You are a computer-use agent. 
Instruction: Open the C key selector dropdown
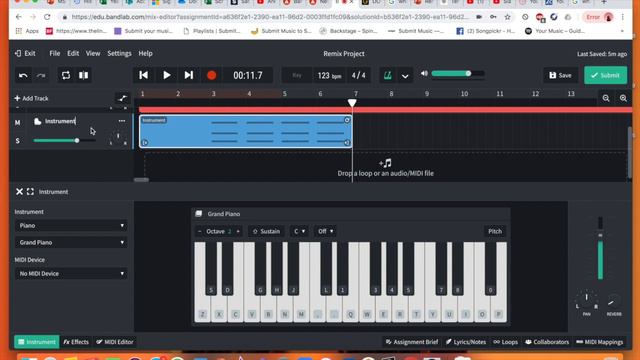[x=299, y=231]
